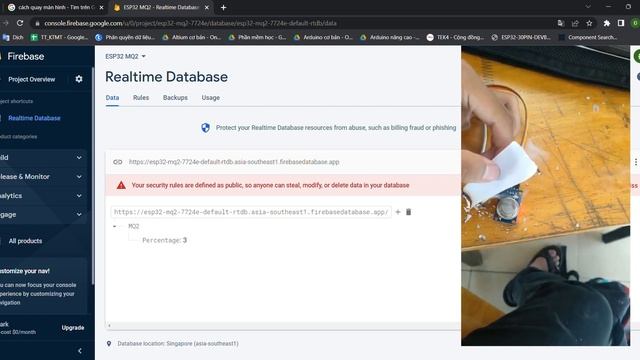Open the Arduino cơ bản bookmark
Viewport: 640px width, 360px height.
coord(323,37)
